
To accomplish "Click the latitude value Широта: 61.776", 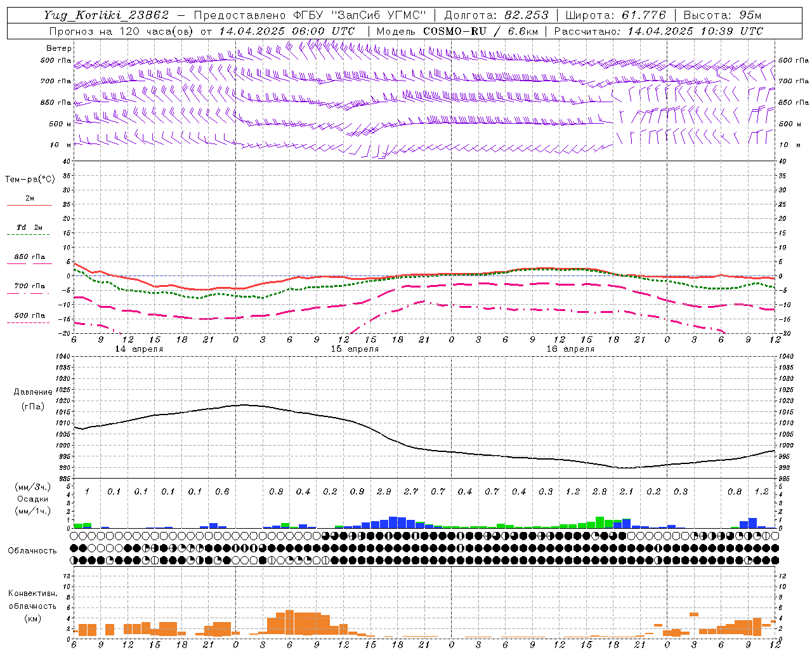I will (x=615, y=15).
